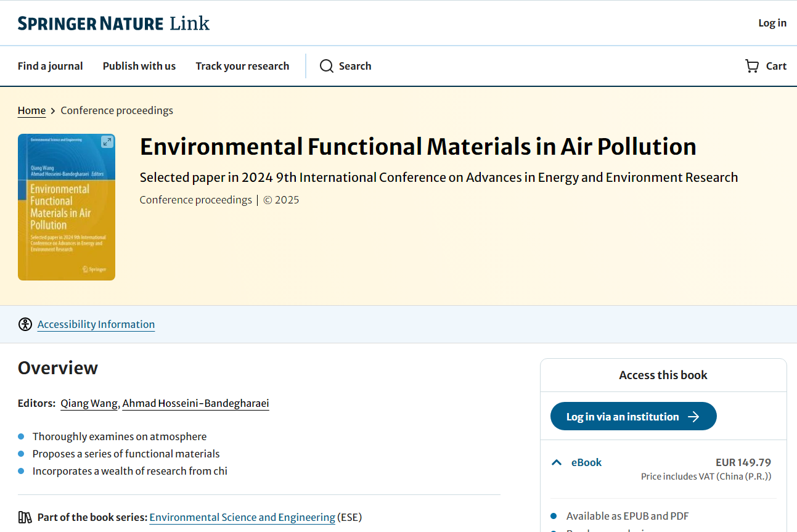Open Accessibility Information link
Viewport: 797px width, 532px height.
click(x=96, y=324)
